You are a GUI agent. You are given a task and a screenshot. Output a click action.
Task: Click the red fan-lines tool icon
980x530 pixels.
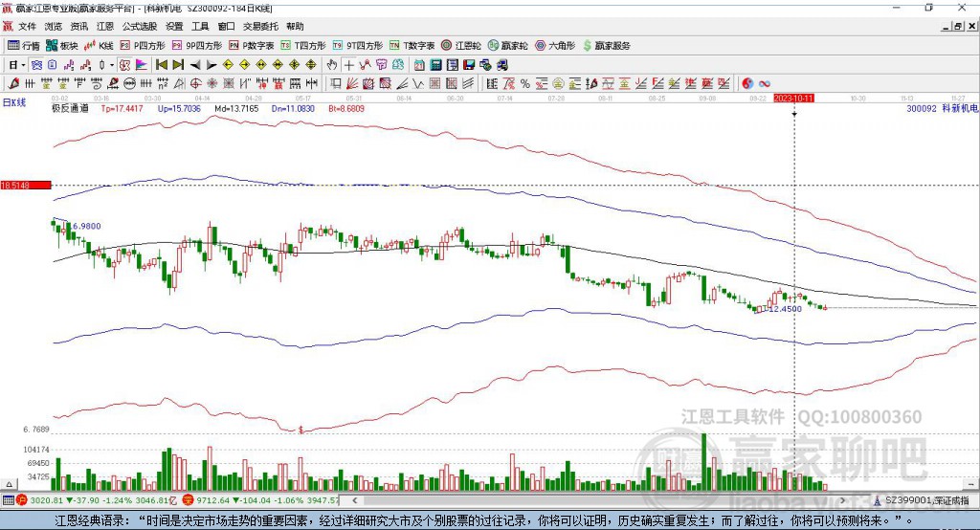352,84
